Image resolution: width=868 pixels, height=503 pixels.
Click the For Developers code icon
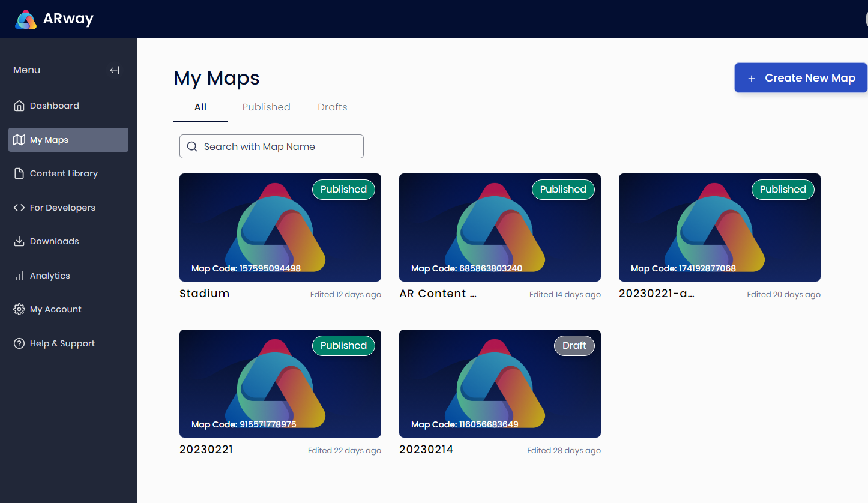19,208
